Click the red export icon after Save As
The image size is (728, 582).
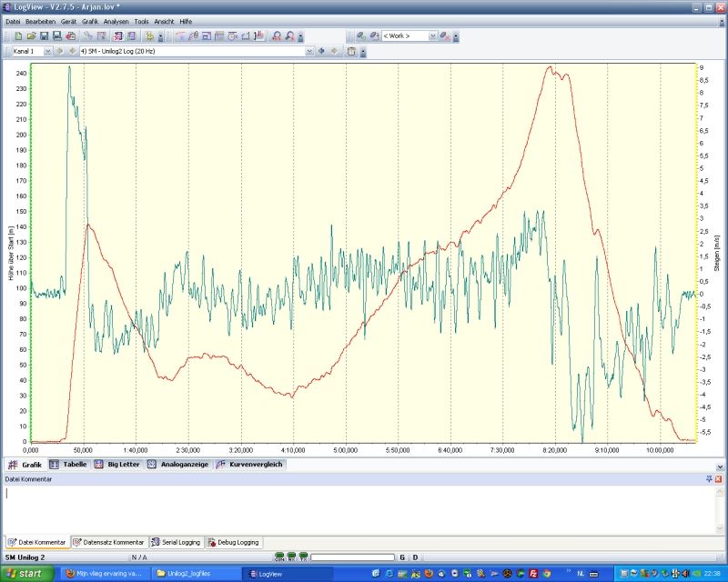click(71, 36)
